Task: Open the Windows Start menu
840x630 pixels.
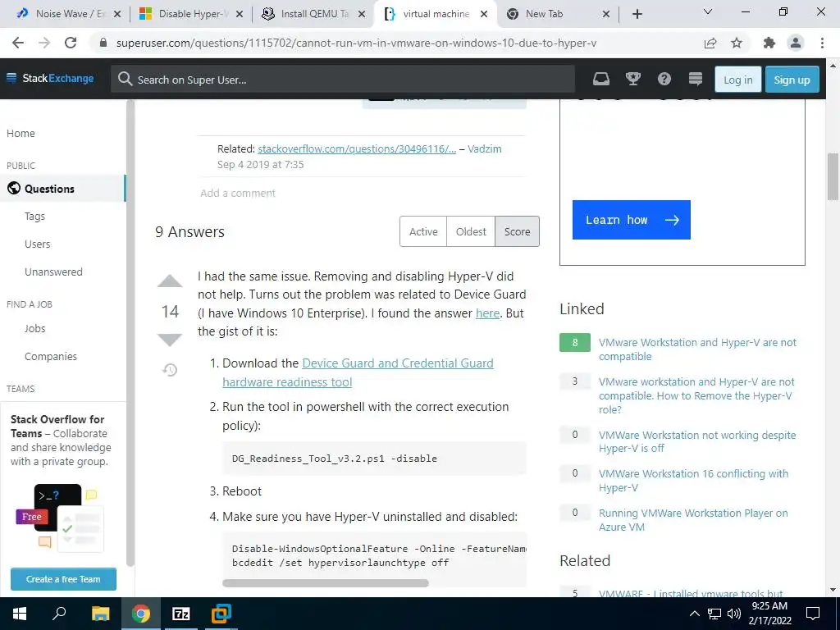Action: (20, 614)
